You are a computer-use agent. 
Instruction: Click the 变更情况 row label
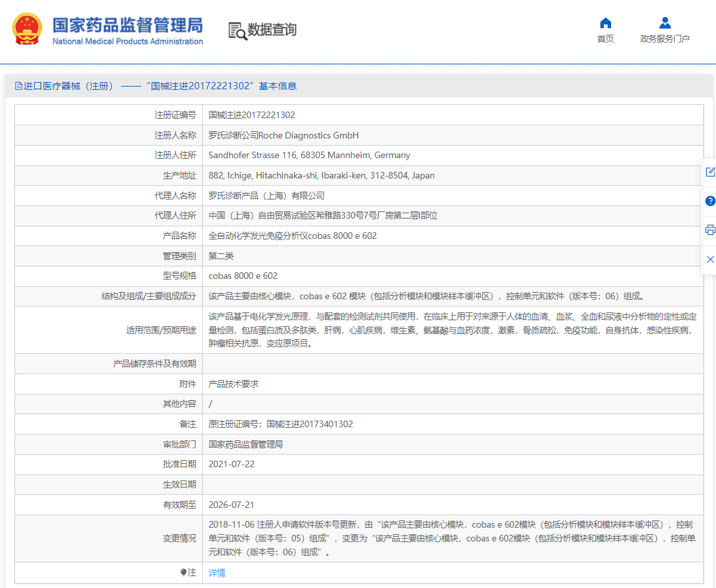coord(179,539)
